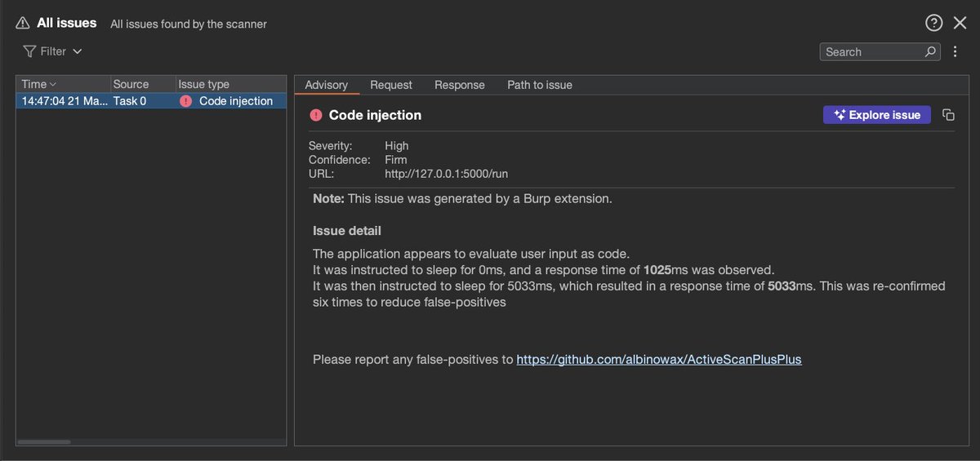Switch to the Request tab
980x461 pixels.
[391, 85]
